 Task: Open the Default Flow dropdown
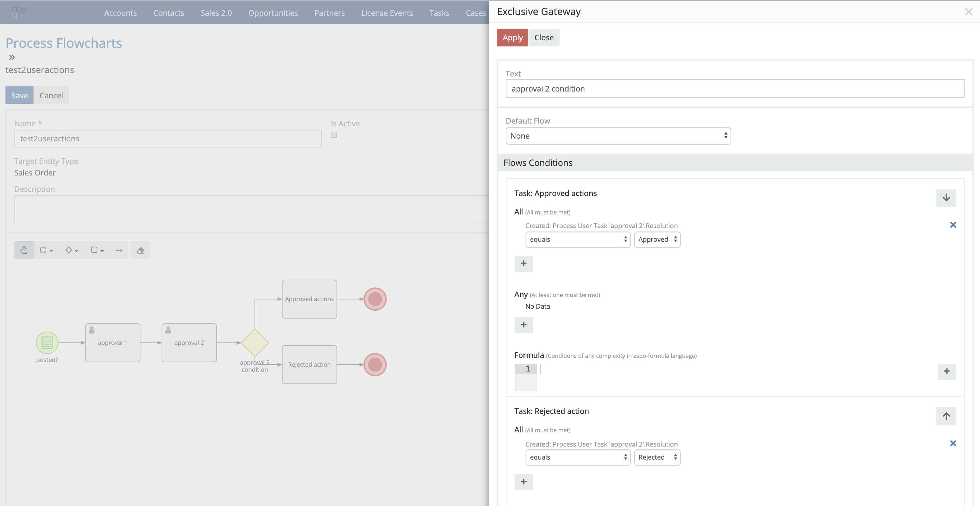click(618, 136)
